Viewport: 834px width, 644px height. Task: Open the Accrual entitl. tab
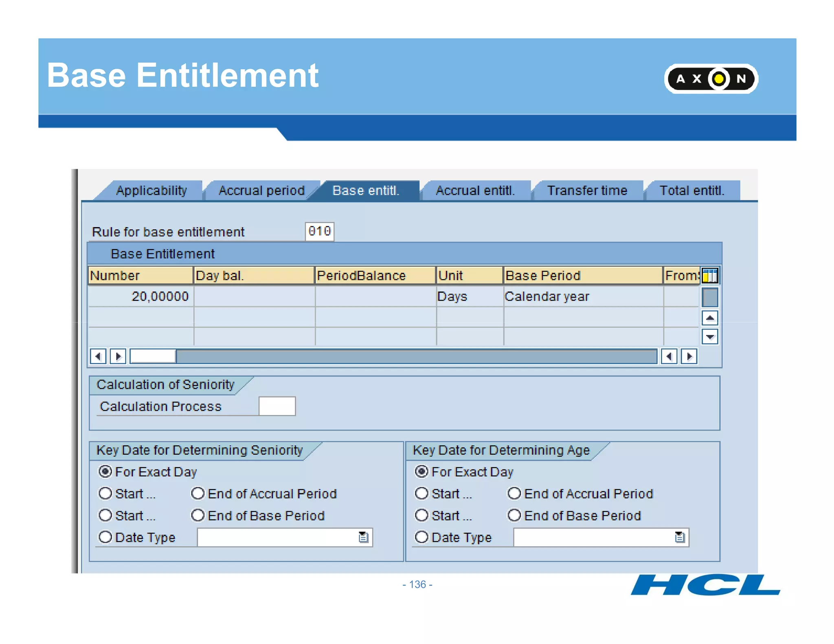(x=475, y=191)
